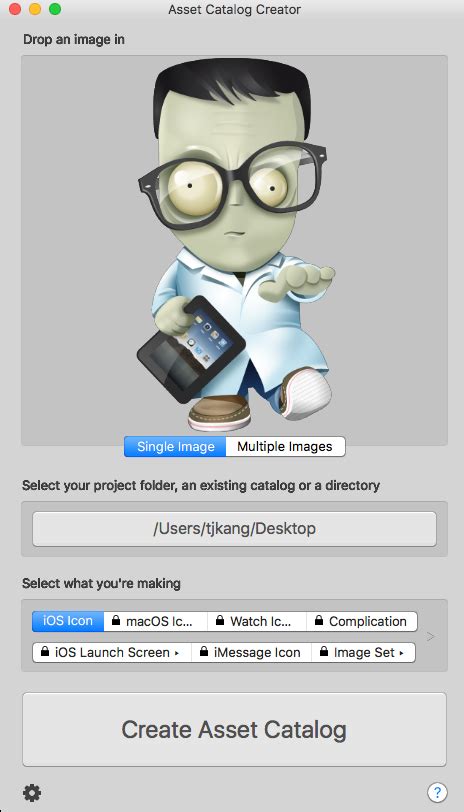
Task: Expand the Image Set submenu arrow
Action: click(401, 653)
